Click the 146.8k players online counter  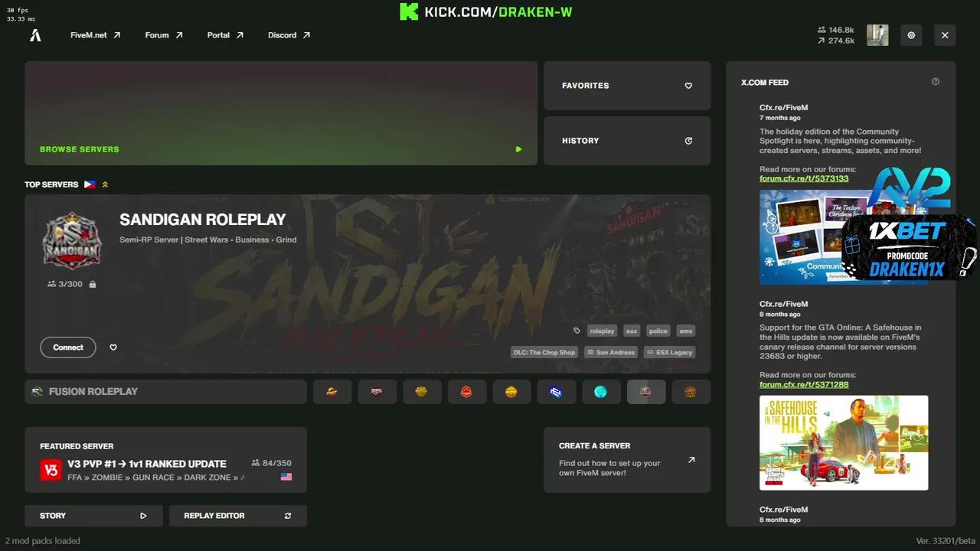835,30
